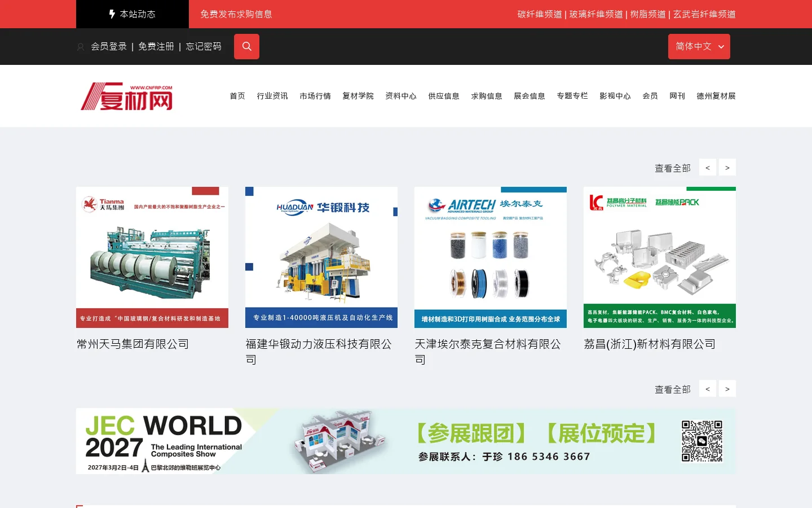Open 资料中心 menu item
812x508 pixels.
click(401, 96)
